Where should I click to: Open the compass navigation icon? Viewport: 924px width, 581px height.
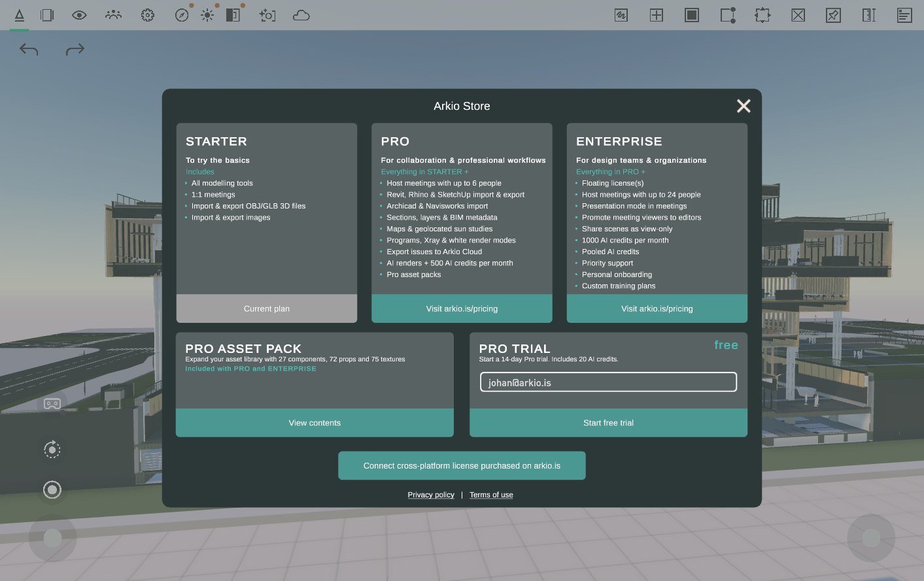[182, 15]
